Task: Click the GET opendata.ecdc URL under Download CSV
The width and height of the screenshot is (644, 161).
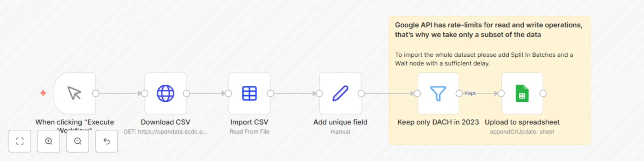Action: click(x=166, y=132)
